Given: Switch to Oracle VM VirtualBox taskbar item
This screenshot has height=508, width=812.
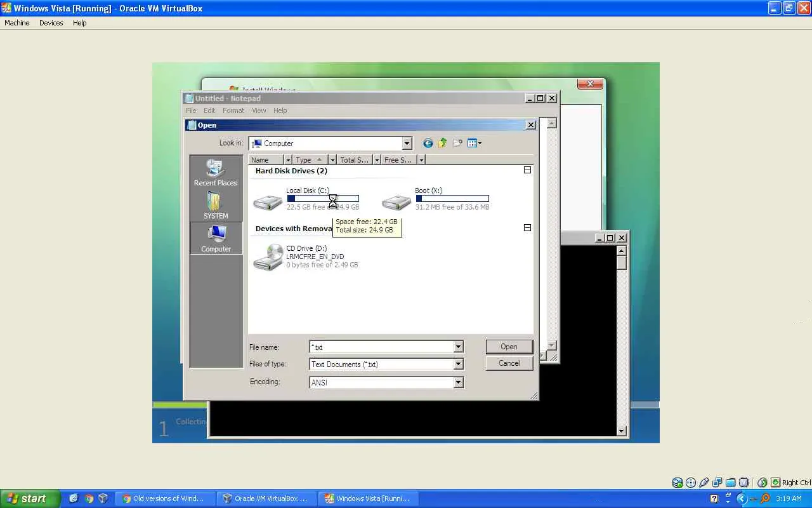Looking at the screenshot, I should point(267,498).
